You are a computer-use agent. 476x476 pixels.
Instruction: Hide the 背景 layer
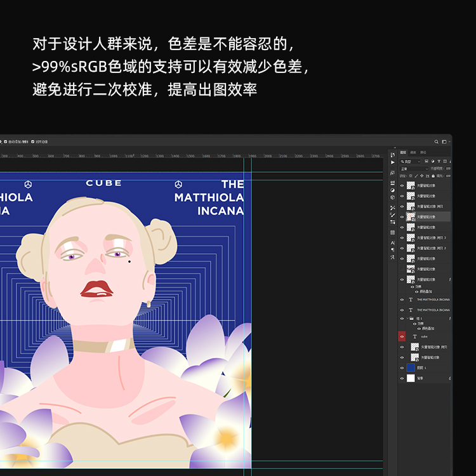402,378
